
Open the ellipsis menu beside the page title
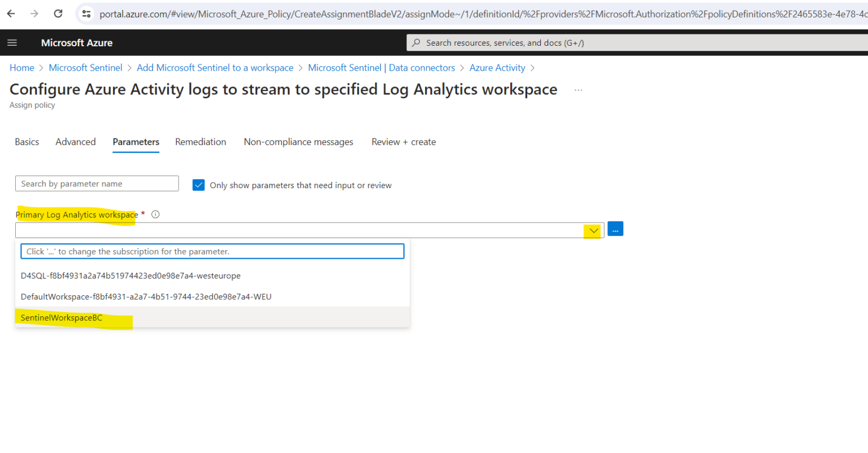pyautogui.click(x=578, y=90)
